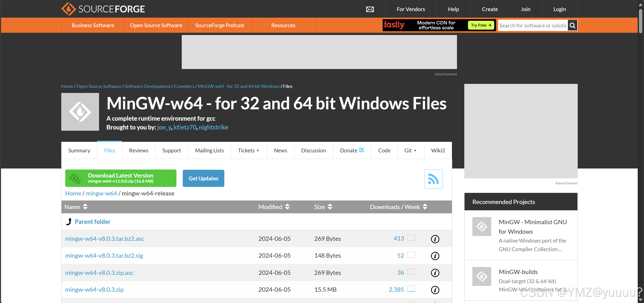Viewport: 644px width, 303px height.
Task: Click the MinGW-w64 project logo thumbnail
Action: (80, 112)
